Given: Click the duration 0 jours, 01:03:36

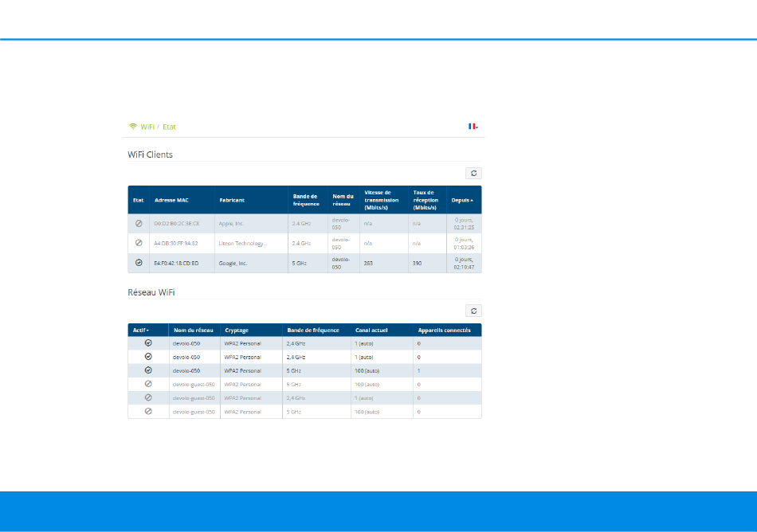Looking at the screenshot, I should pos(464,243).
